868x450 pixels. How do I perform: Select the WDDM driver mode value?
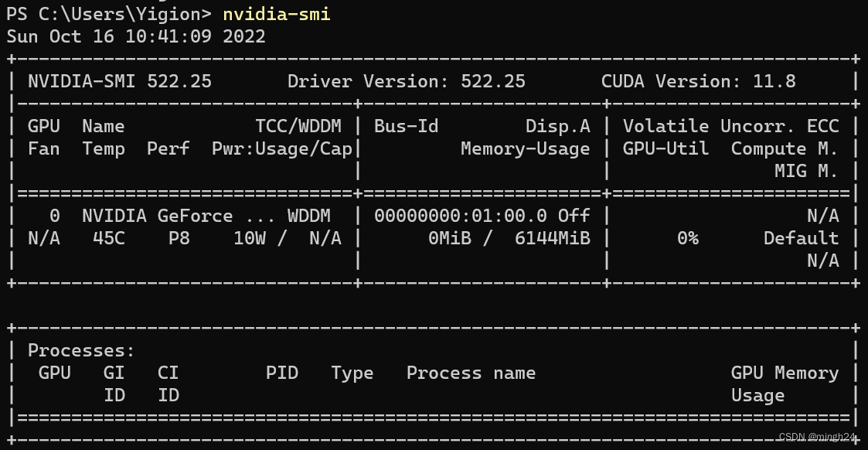(x=309, y=216)
